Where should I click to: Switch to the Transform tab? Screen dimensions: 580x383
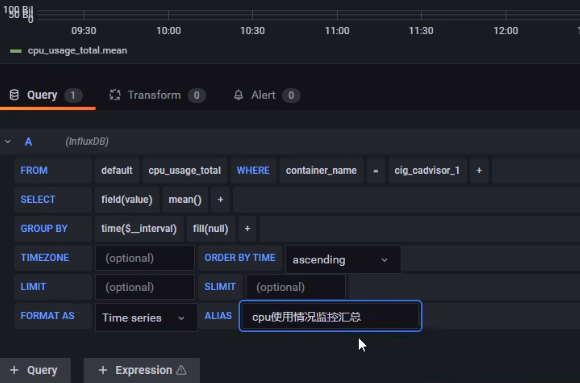click(x=157, y=95)
